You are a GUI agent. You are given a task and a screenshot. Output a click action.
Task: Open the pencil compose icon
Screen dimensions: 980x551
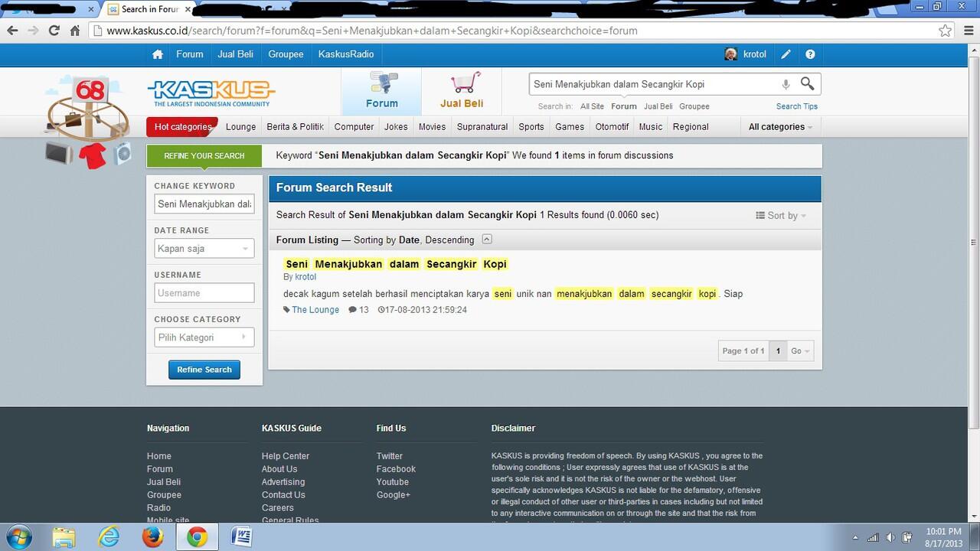pyautogui.click(x=786, y=54)
